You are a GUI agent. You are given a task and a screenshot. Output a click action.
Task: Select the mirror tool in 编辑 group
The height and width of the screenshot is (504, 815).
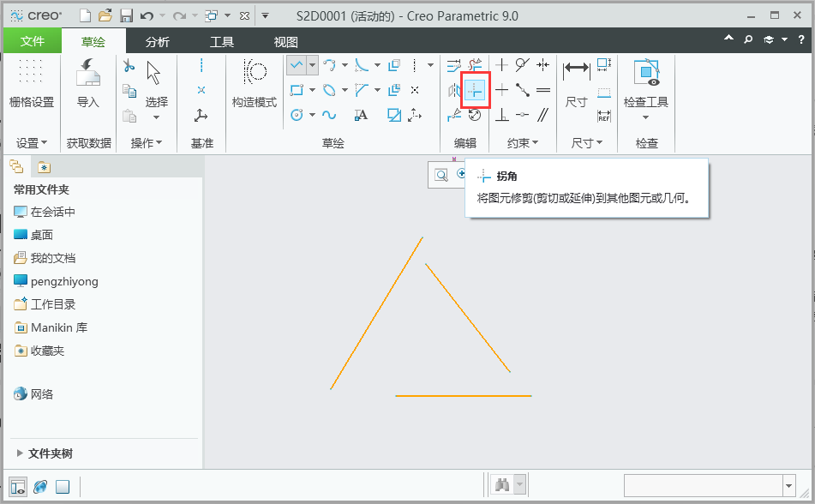coord(452,88)
